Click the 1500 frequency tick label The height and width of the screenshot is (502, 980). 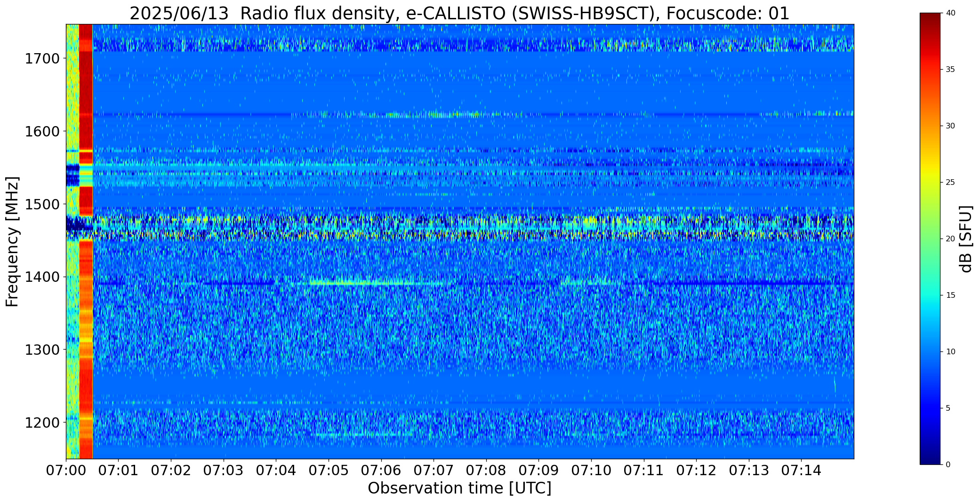click(x=41, y=204)
